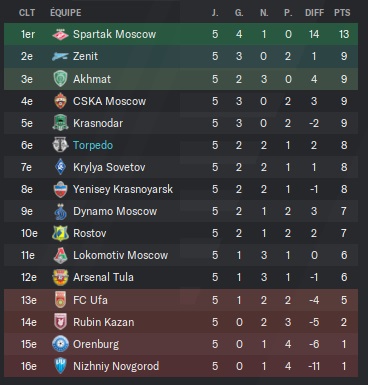Click the Lokomotiv Moscow club crest
This screenshot has height=385, width=368.
click(60, 255)
